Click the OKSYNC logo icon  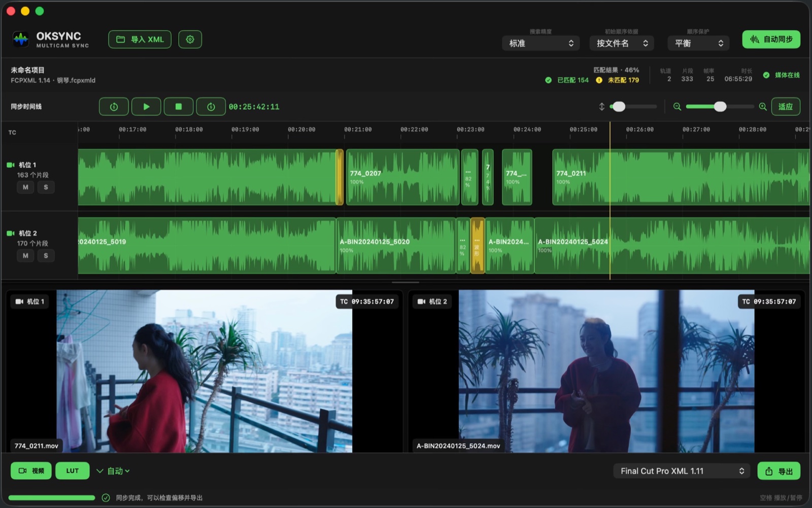(x=21, y=39)
